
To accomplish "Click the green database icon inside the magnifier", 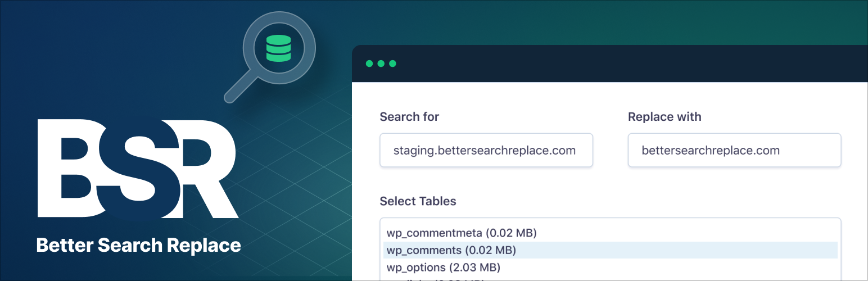I will [x=279, y=48].
